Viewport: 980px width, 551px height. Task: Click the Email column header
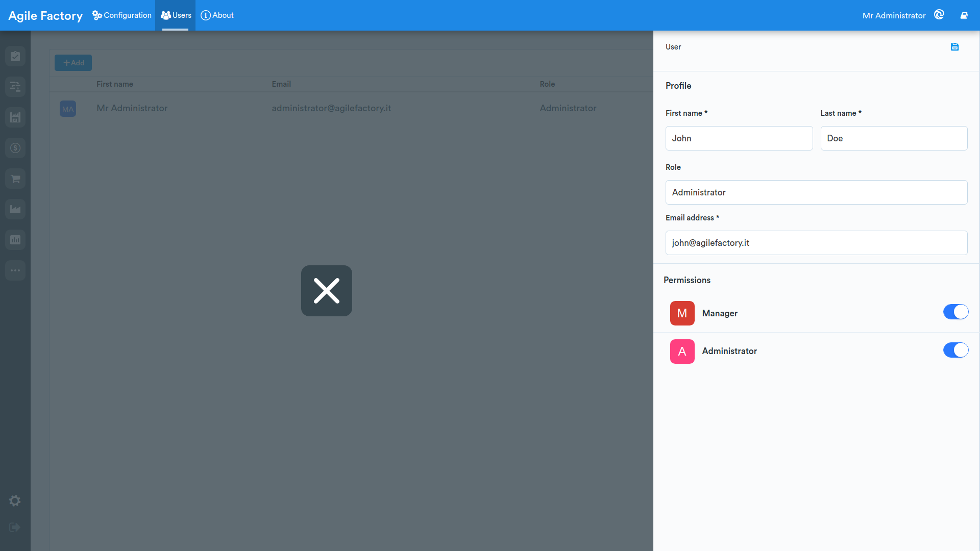[281, 84]
